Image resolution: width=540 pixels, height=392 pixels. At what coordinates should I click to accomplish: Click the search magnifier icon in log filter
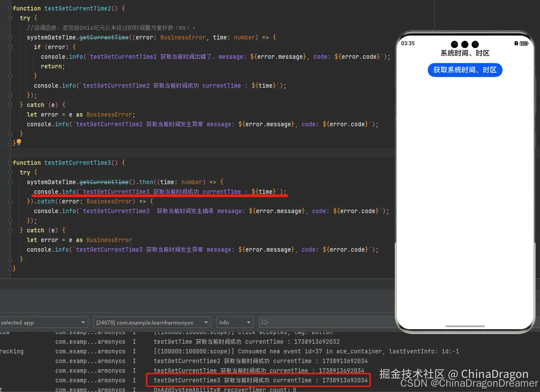(264, 322)
